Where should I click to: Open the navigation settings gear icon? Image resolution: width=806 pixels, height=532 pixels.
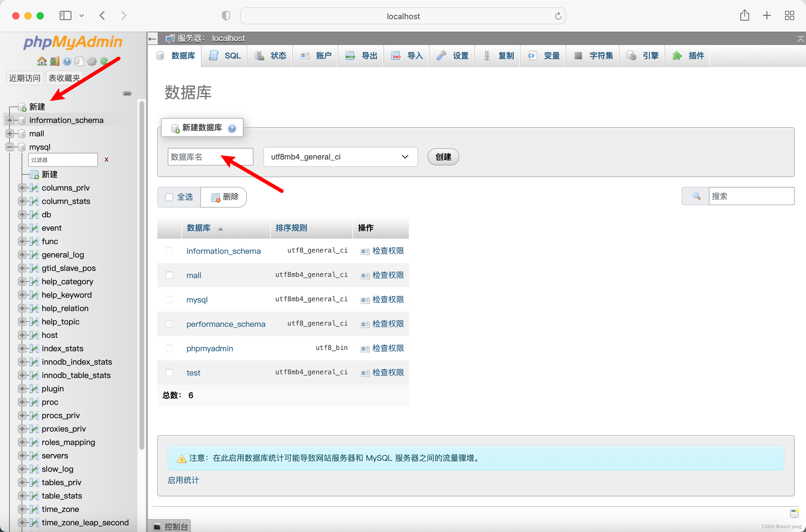(92, 61)
